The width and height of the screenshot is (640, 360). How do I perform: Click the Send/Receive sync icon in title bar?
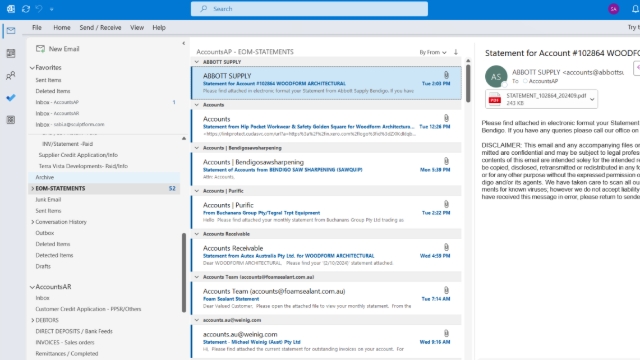pyautogui.click(x=26, y=9)
